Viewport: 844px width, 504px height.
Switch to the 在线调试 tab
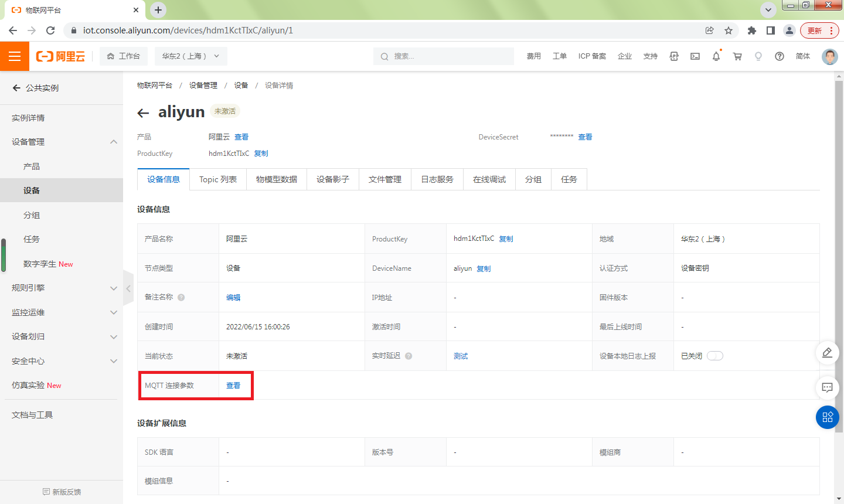point(489,179)
